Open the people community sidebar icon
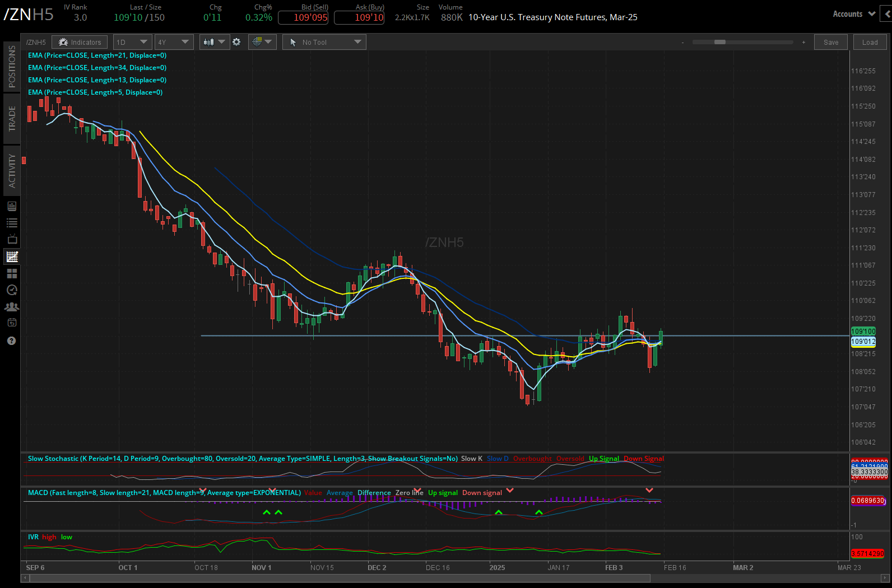The width and height of the screenshot is (892, 588). (x=12, y=307)
